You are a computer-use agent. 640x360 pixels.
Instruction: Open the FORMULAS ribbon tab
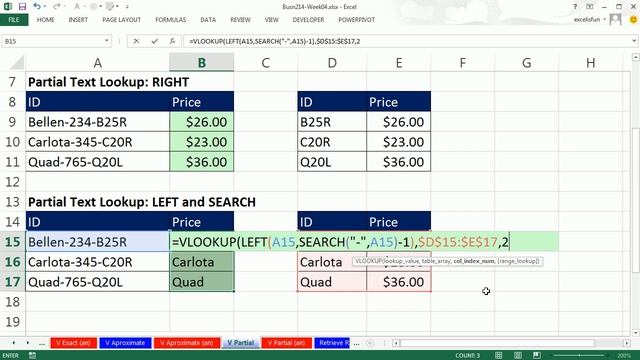click(171, 20)
